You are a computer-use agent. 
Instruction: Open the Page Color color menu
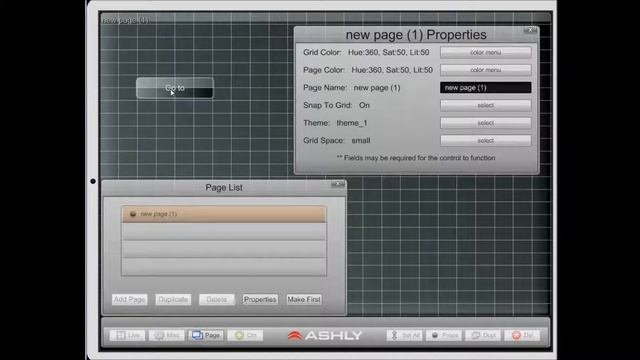[486, 70]
